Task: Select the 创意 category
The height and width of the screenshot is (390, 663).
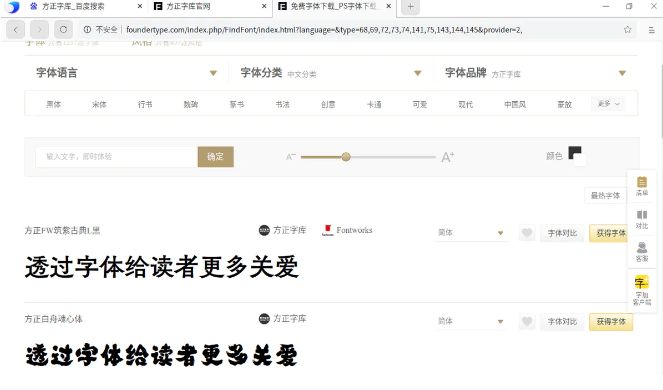Action: pyautogui.click(x=328, y=104)
